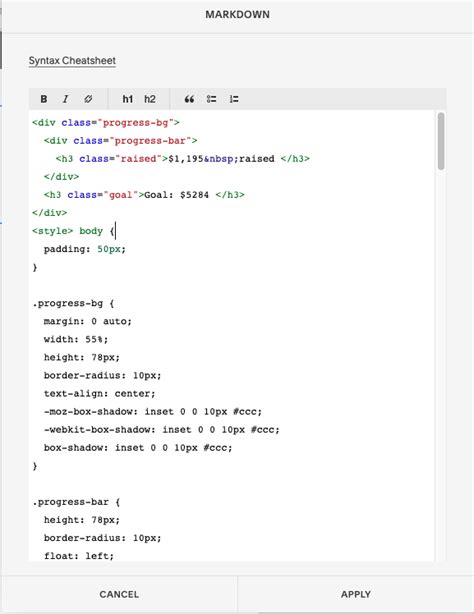Toggle bold formatting in the toolbar
Screen dimensions: 474x614
pos(44,99)
